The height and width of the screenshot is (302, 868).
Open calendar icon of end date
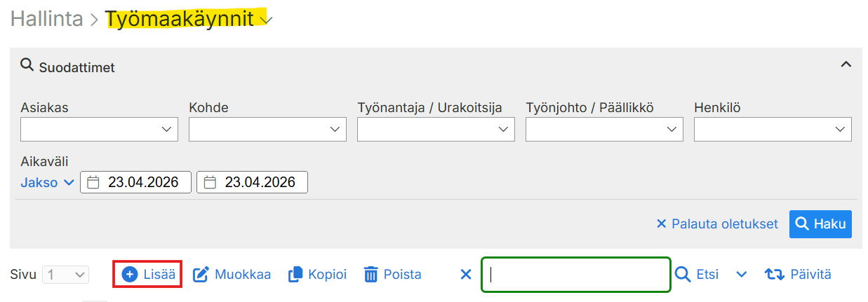(209, 183)
